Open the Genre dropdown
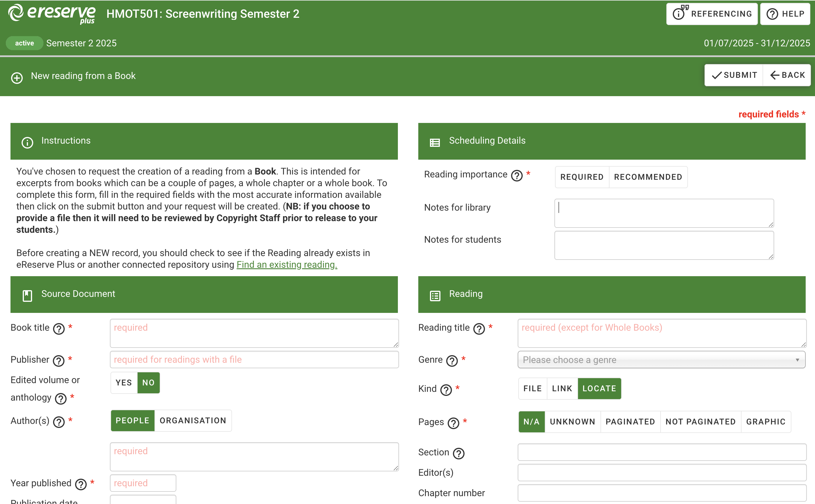The height and width of the screenshot is (504, 815). pyautogui.click(x=662, y=360)
